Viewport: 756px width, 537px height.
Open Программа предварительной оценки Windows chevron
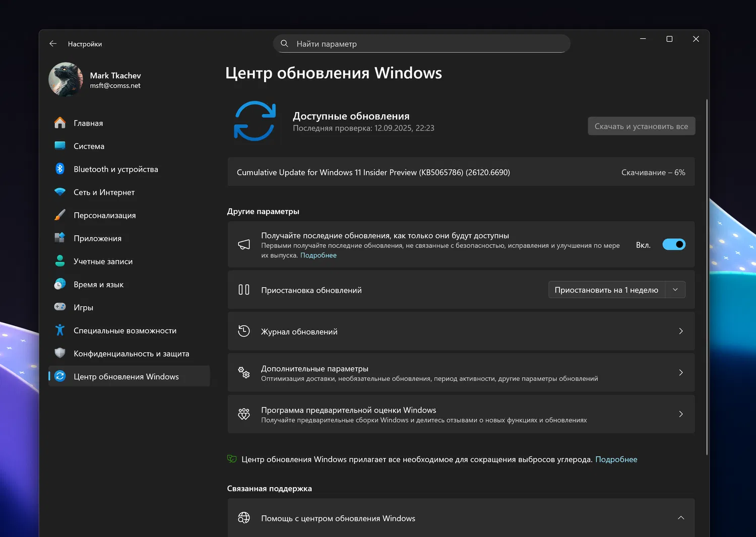pos(680,414)
